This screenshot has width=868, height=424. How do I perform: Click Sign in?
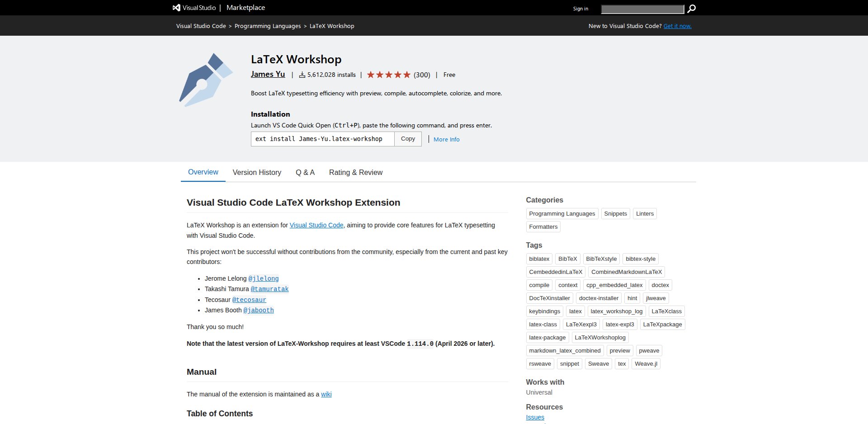(x=580, y=9)
